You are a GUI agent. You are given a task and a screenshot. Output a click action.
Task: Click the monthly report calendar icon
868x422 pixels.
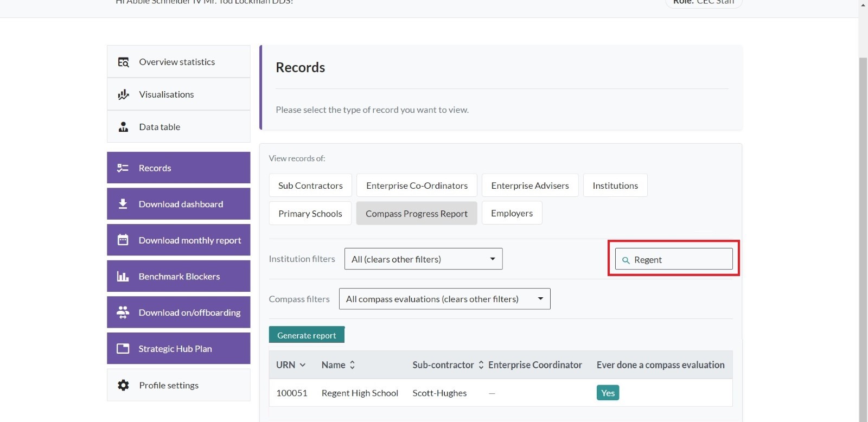pyautogui.click(x=123, y=240)
